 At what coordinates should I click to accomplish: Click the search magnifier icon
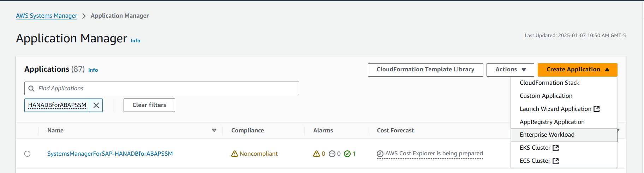pyautogui.click(x=31, y=89)
